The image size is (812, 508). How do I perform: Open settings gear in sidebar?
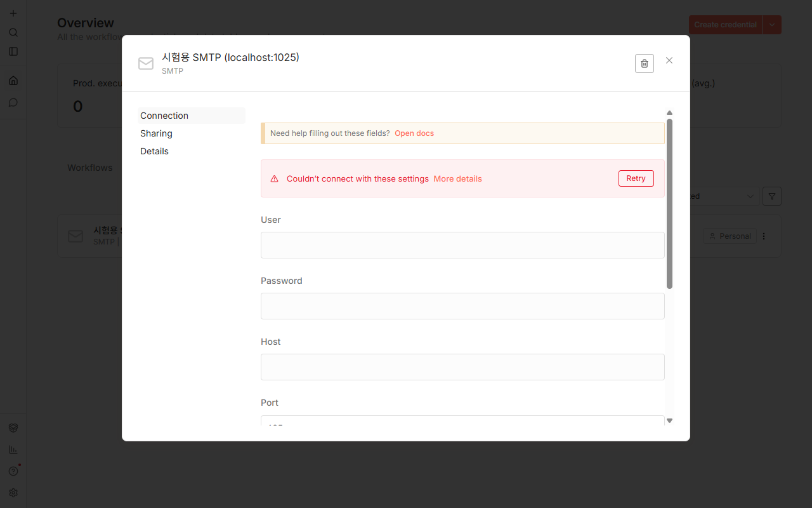13,493
